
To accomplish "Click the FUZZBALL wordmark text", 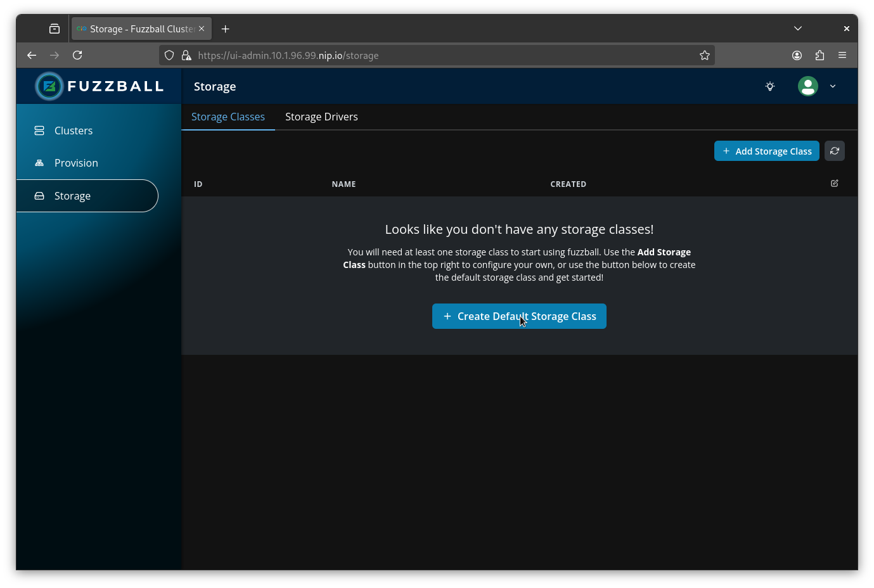I will [x=116, y=86].
